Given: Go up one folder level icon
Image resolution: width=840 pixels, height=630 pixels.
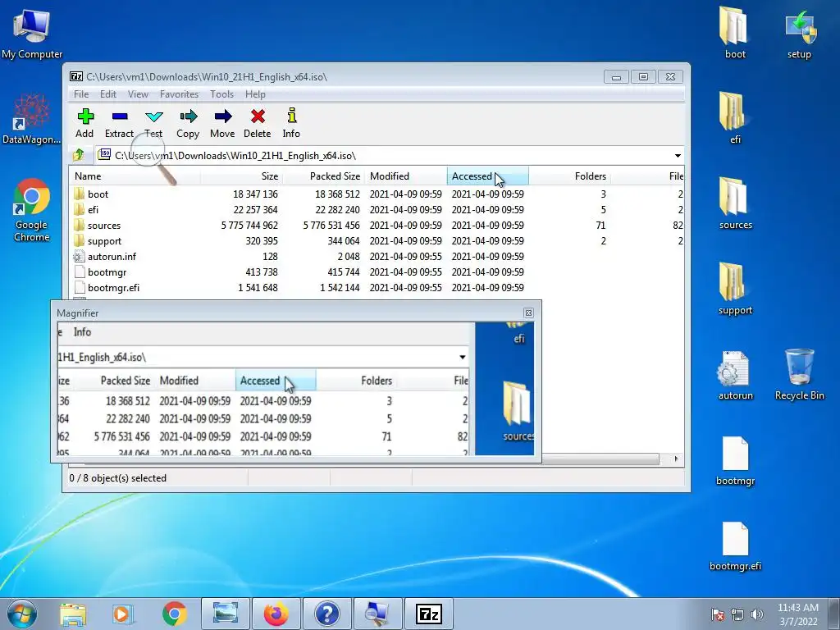Looking at the screenshot, I should pyautogui.click(x=79, y=155).
